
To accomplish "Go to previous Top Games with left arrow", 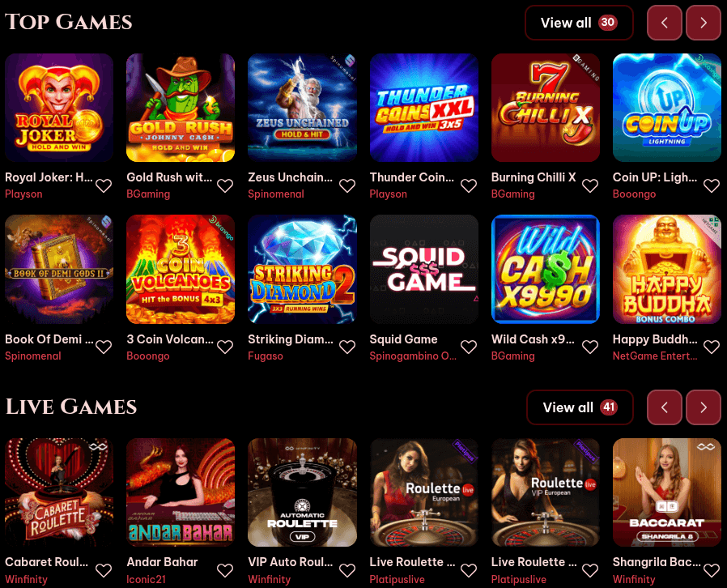I will [665, 23].
